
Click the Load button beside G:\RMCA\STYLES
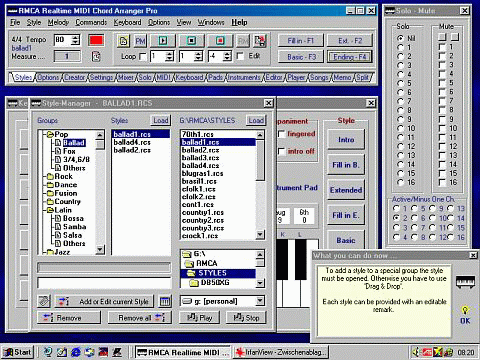point(256,120)
